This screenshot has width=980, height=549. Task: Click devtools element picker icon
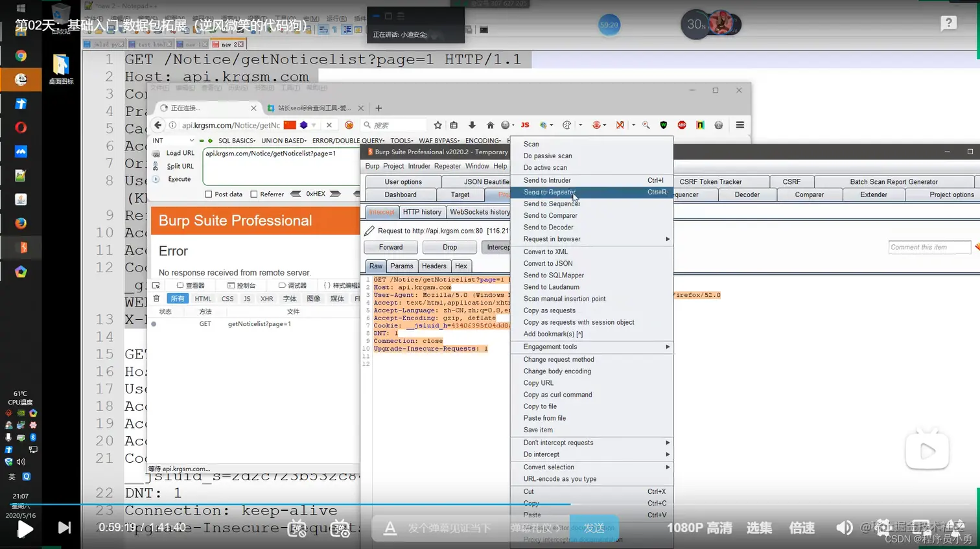[156, 285]
